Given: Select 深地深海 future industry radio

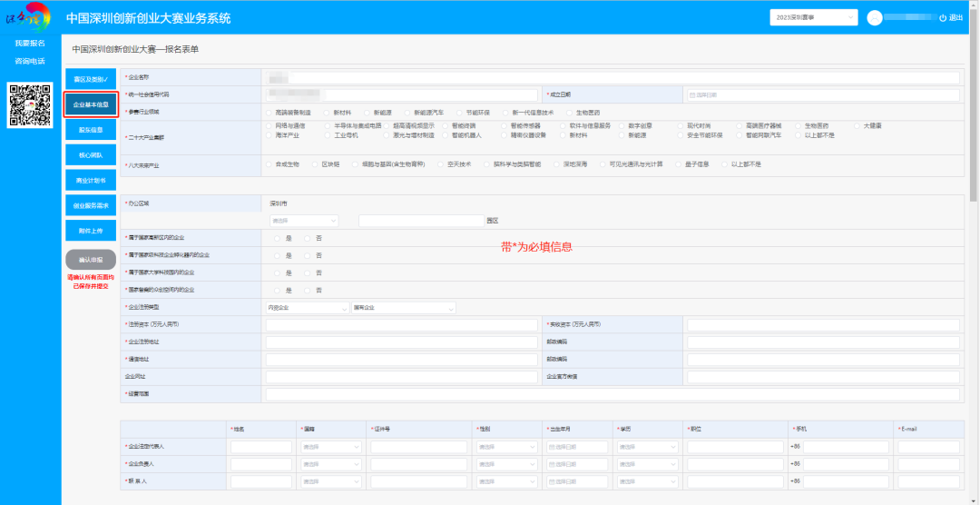Looking at the screenshot, I should (556, 164).
